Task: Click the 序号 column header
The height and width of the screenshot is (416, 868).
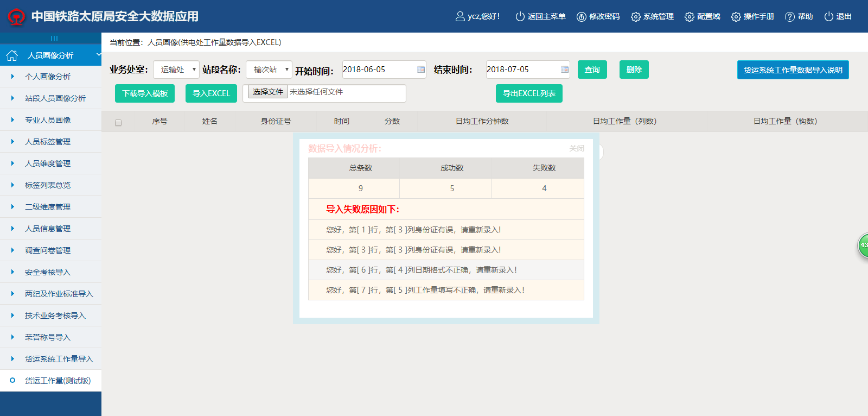Action: [x=159, y=121]
